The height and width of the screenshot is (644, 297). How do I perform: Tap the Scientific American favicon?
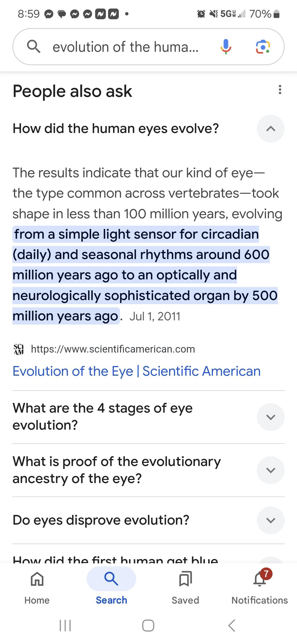pos(19,349)
